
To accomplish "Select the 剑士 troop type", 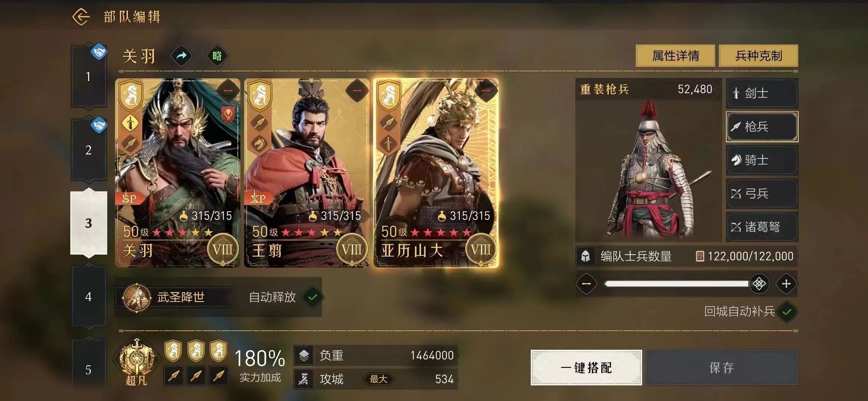I will click(762, 93).
